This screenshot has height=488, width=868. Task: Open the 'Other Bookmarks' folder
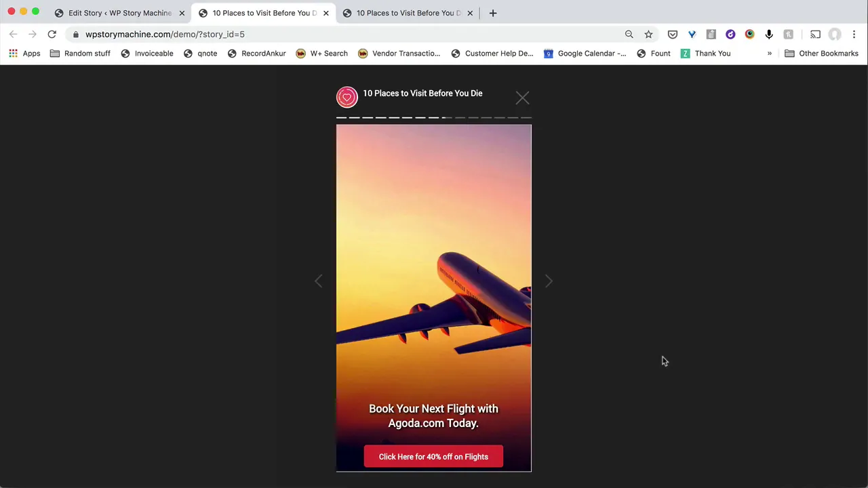(821, 54)
